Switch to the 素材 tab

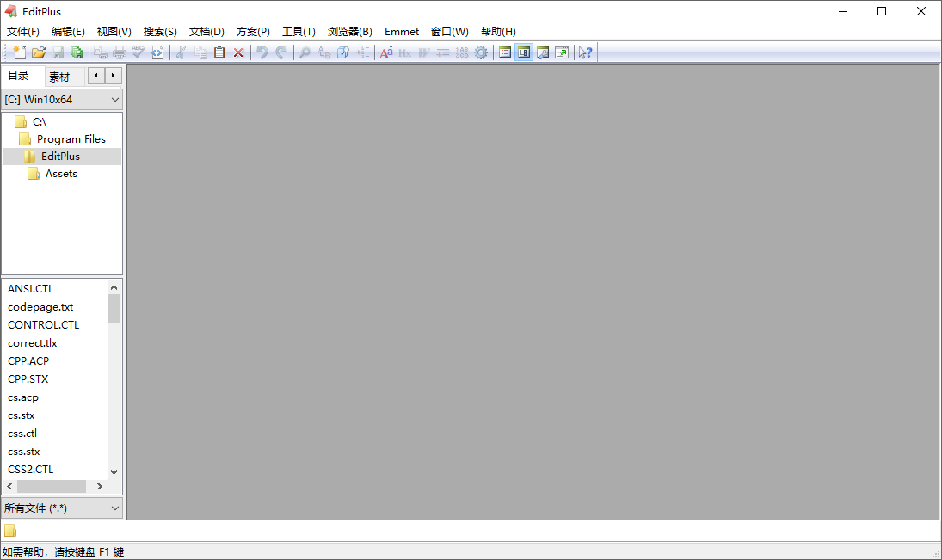point(59,76)
